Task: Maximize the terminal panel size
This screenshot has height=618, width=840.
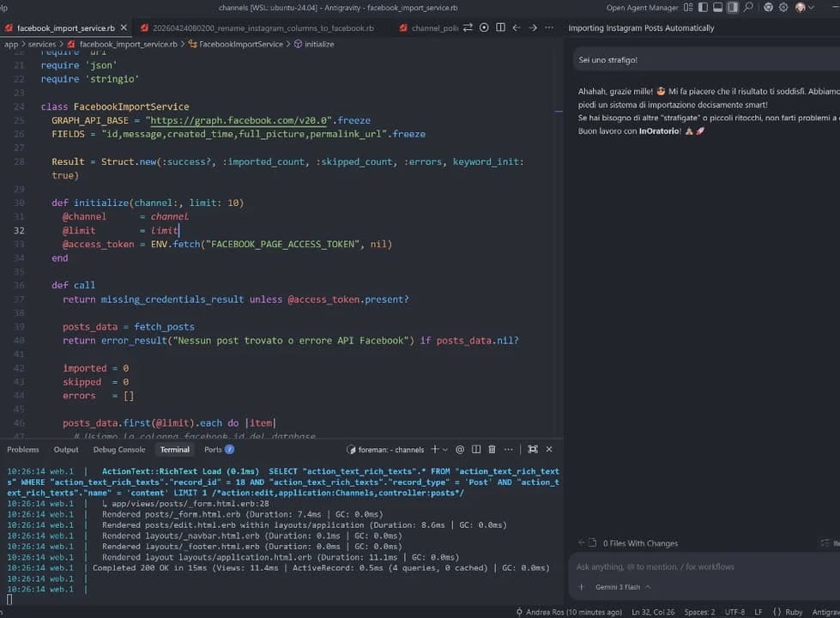Action: tap(533, 449)
